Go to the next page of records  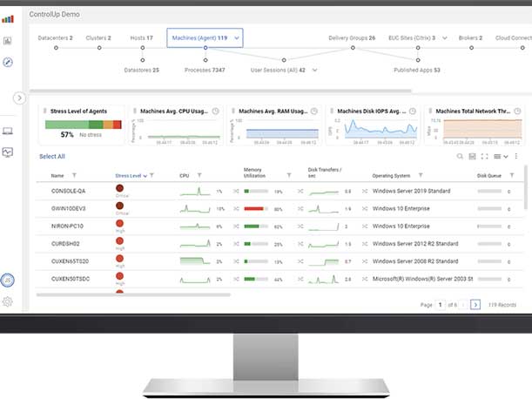[475, 305]
